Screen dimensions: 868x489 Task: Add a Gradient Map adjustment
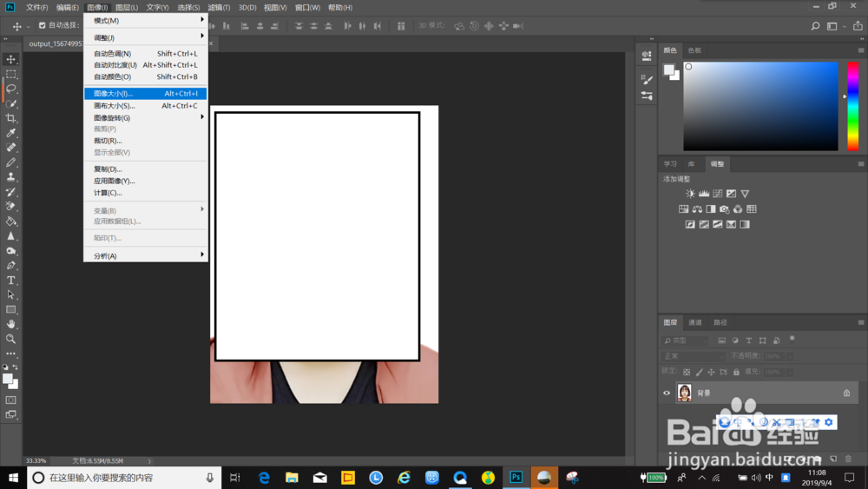(745, 224)
